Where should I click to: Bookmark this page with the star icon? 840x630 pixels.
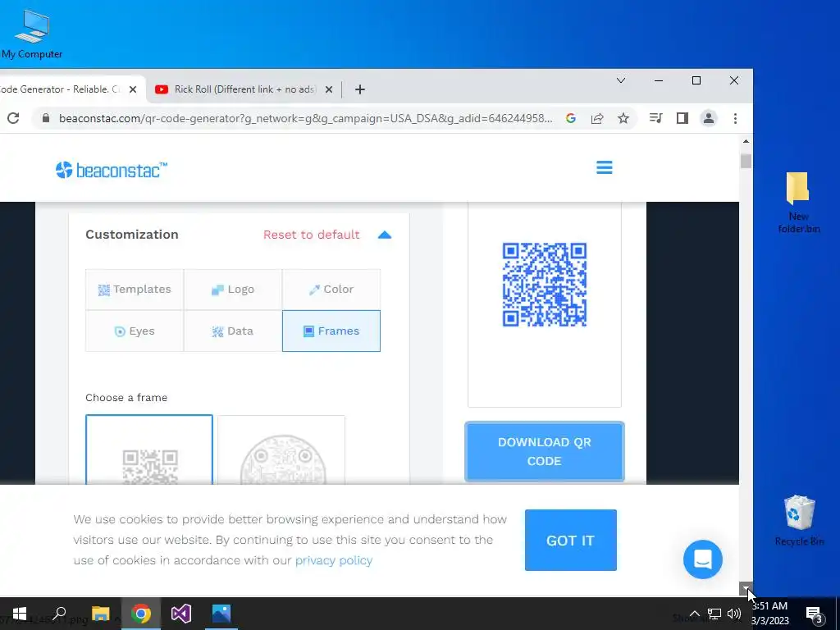pyautogui.click(x=623, y=118)
